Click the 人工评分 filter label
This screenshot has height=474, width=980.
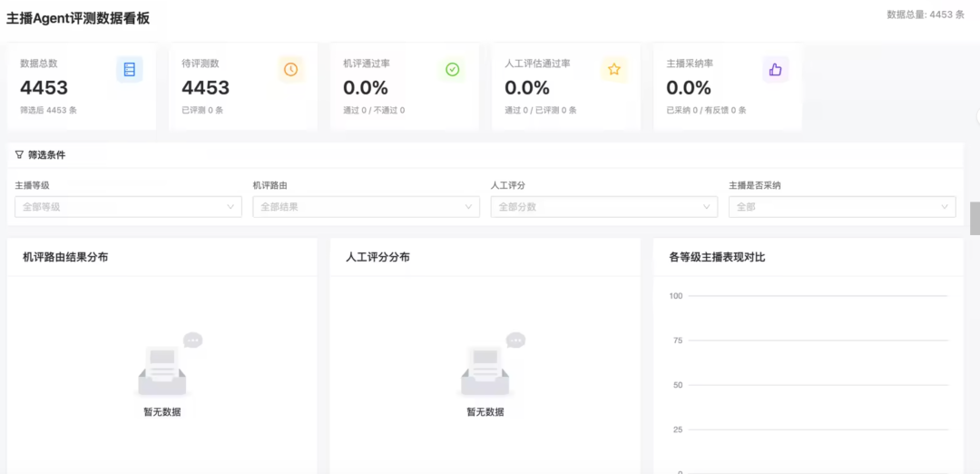508,186
